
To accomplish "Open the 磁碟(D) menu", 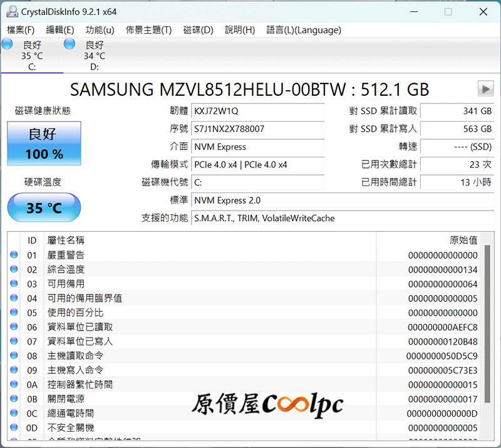I will pyautogui.click(x=198, y=30).
